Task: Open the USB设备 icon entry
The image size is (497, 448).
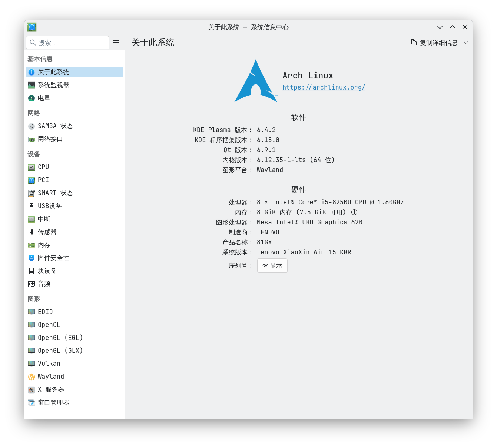Action: [32, 206]
